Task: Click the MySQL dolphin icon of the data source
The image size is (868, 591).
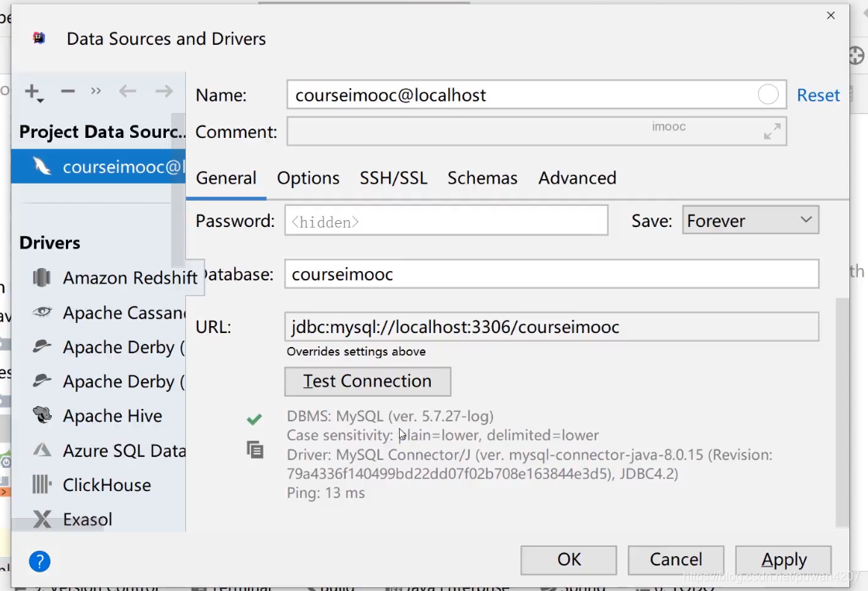Action: click(x=42, y=166)
